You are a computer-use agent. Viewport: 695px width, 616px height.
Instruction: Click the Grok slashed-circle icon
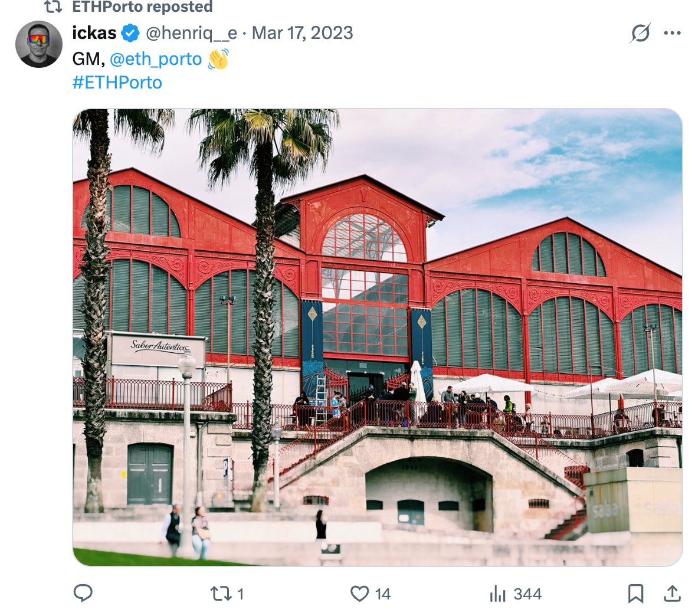tap(640, 33)
